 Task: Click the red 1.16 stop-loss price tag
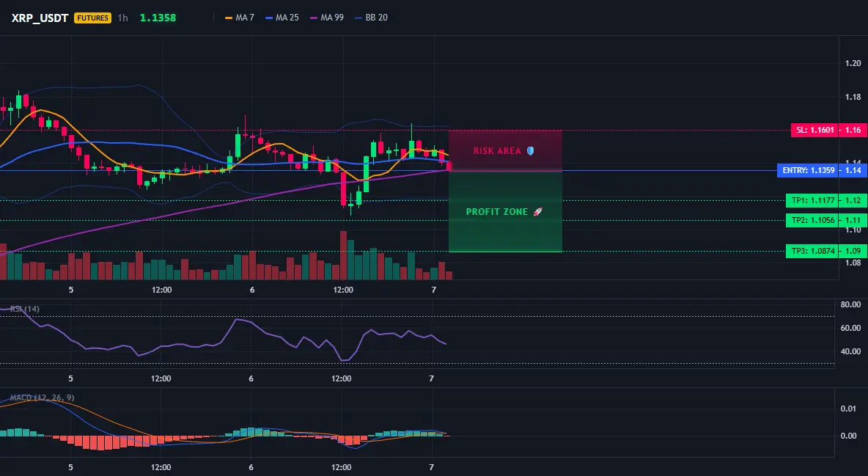coord(853,131)
